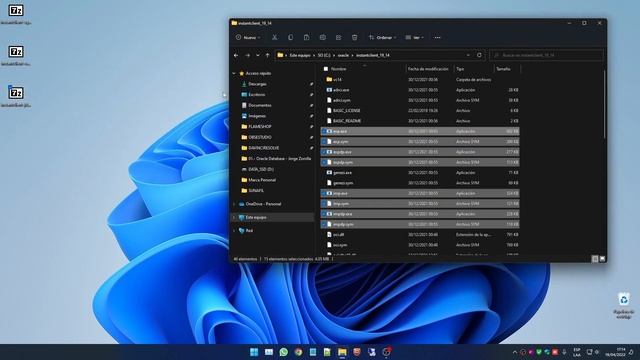Image resolution: width=640 pixels, height=360 pixels.
Task: Open WhatsApp from the taskbar
Action: tap(284, 352)
